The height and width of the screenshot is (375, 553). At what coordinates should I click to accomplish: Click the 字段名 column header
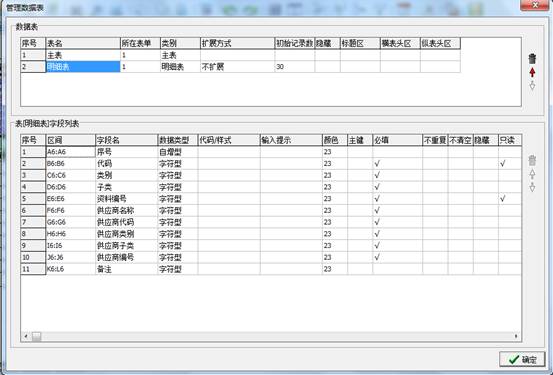[x=126, y=140]
